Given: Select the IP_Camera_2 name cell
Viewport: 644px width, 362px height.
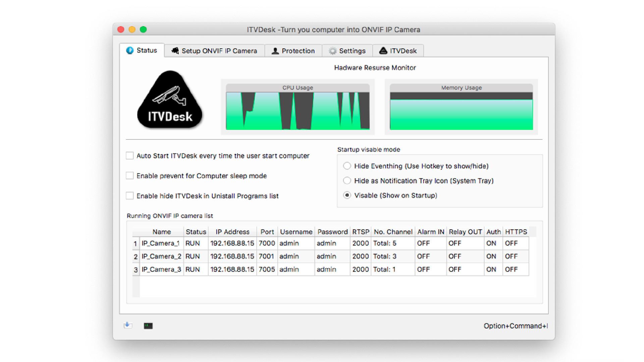Looking at the screenshot, I should [x=162, y=256].
